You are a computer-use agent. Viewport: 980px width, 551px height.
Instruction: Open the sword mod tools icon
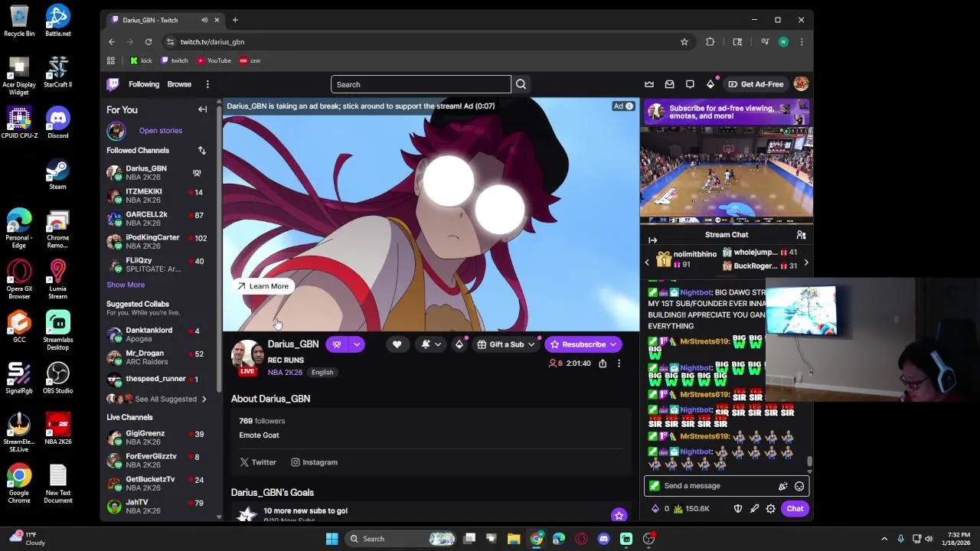point(754,509)
